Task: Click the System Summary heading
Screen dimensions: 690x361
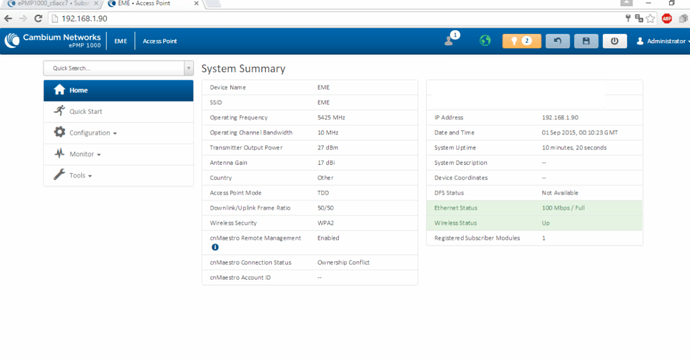Action: pyautogui.click(x=243, y=69)
